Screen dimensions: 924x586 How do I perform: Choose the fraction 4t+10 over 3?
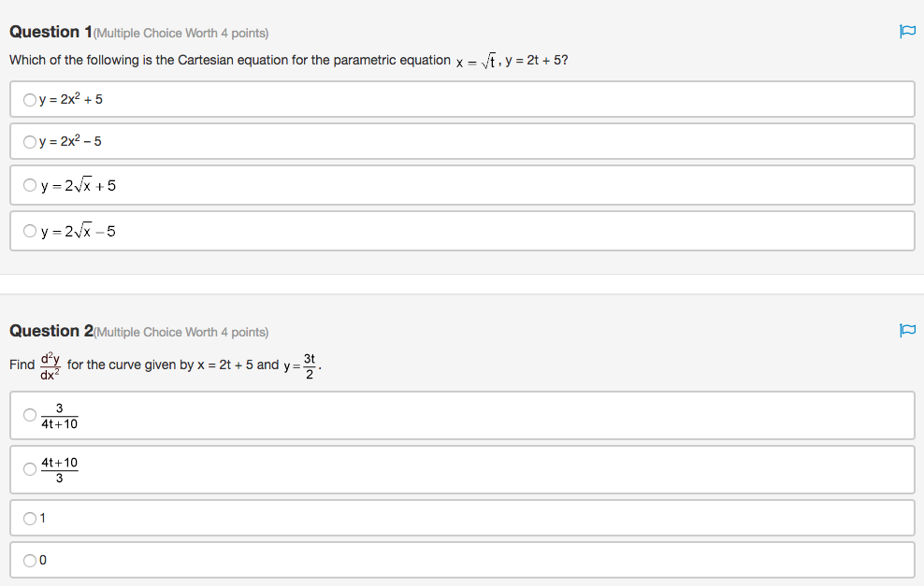pyautogui.click(x=29, y=469)
